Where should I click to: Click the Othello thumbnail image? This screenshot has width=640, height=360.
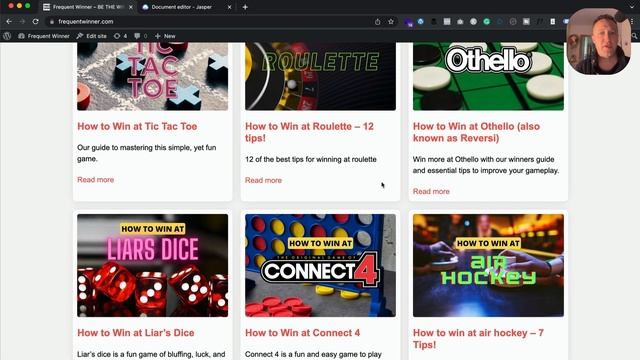[488, 76]
